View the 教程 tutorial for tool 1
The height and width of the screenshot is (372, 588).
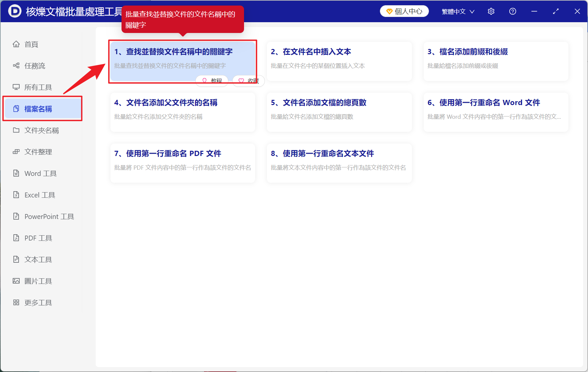[x=212, y=81]
